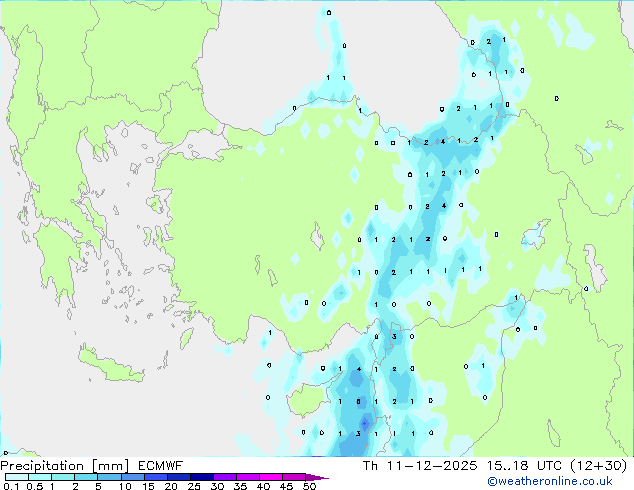The width and height of the screenshot is (634, 490).
Task: Click the "25" legend scale label
Action: click(194, 486)
